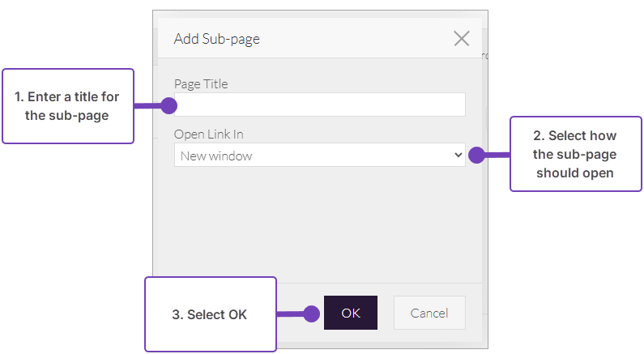644x354 pixels.
Task: Click the purple connector line to callout 2
Action: tap(496, 154)
